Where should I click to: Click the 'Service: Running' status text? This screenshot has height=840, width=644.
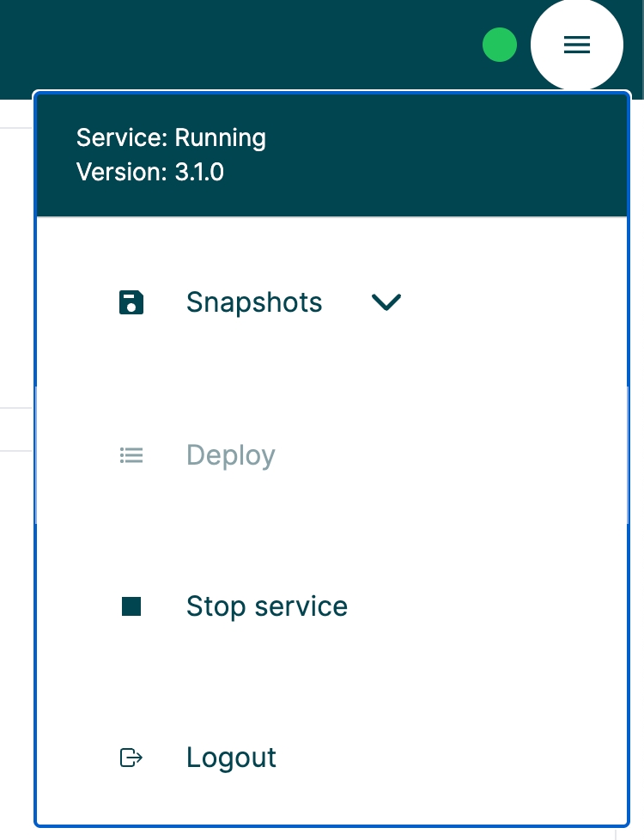tap(171, 137)
